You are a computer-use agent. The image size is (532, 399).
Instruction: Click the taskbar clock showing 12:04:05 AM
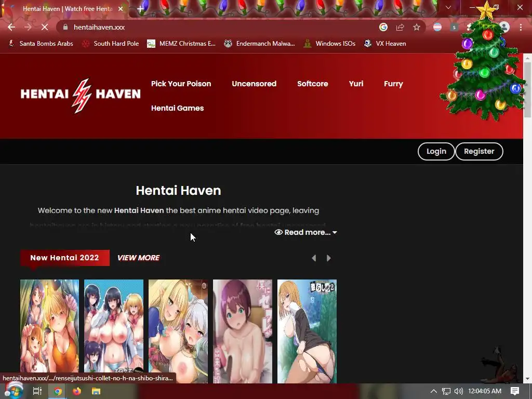tap(485, 391)
